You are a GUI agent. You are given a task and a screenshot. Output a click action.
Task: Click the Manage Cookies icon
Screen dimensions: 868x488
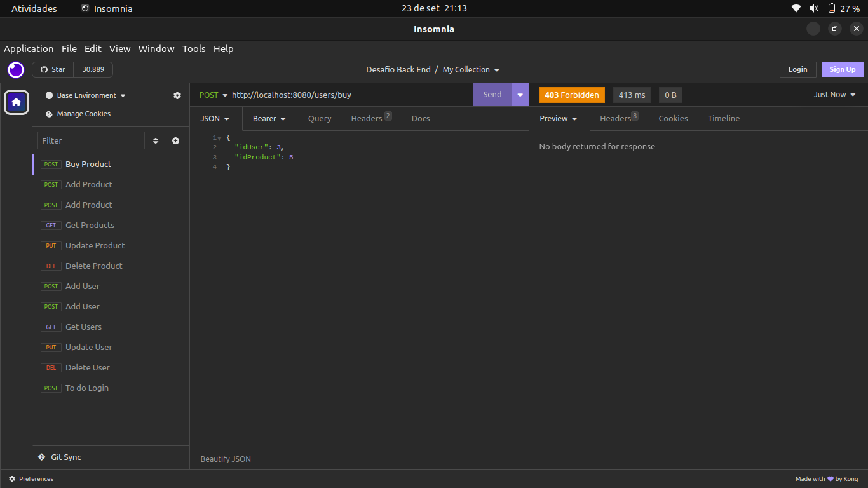[50, 114]
